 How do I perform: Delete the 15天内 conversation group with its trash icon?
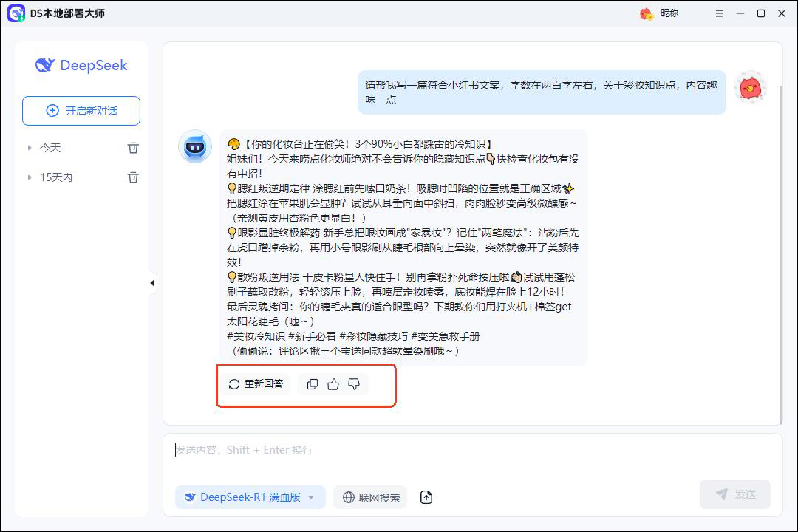pyautogui.click(x=133, y=177)
